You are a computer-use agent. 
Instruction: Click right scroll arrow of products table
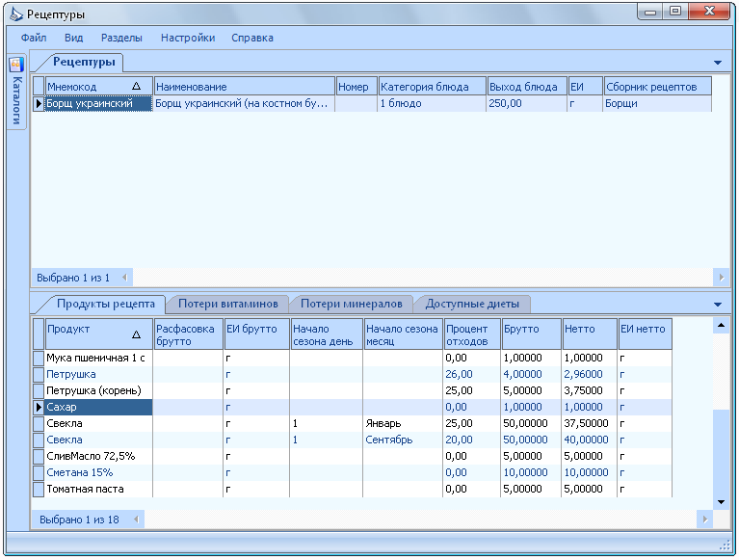pyautogui.click(x=705, y=520)
